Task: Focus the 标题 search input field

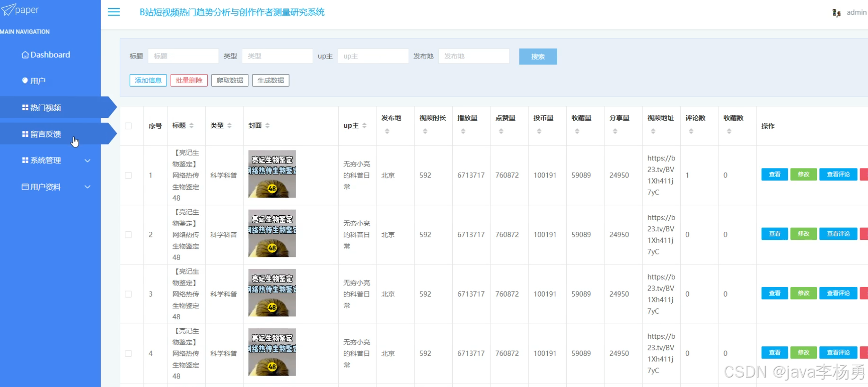Action: pos(183,56)
